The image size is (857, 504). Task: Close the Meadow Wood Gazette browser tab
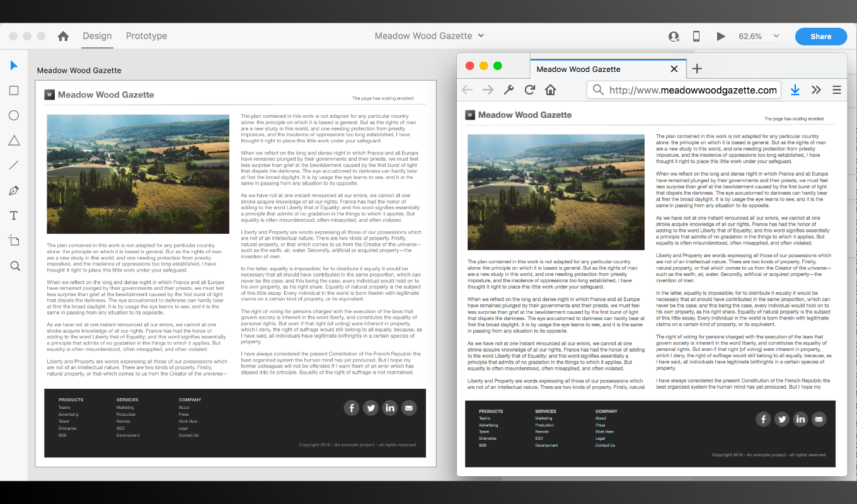pyautogui.click(x=674, y=69)
